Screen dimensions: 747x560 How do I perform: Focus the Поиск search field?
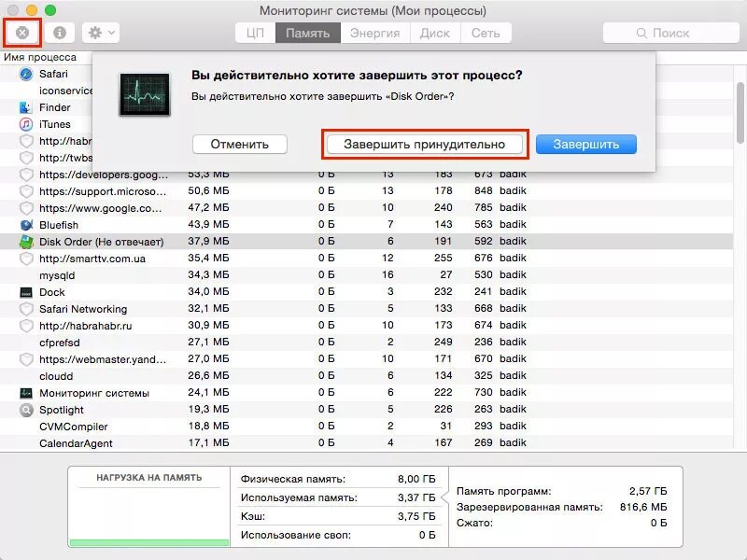670,33
